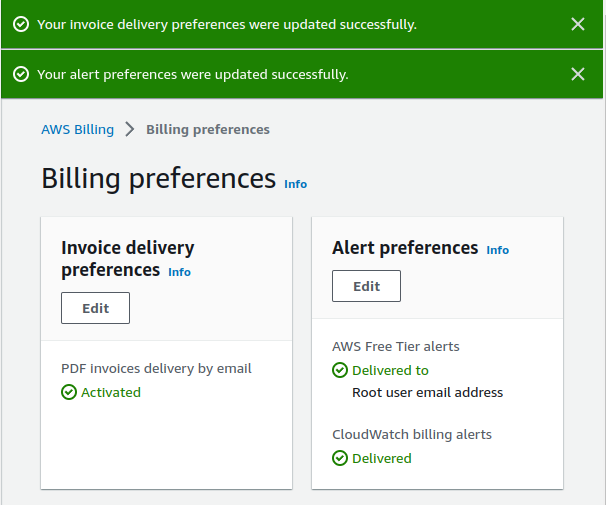Viewport: 606px width, 505px height.
Task: Edit Invoice delivery preferences
Action: coord(95,308)
